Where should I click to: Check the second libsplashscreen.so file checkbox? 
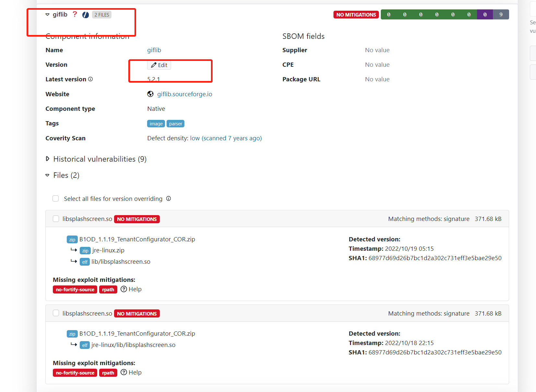tap(56, 313)
